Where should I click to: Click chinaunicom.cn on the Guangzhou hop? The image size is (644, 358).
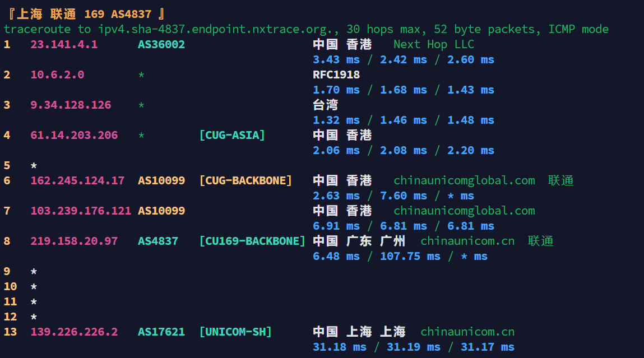click(x=467, y=241)
